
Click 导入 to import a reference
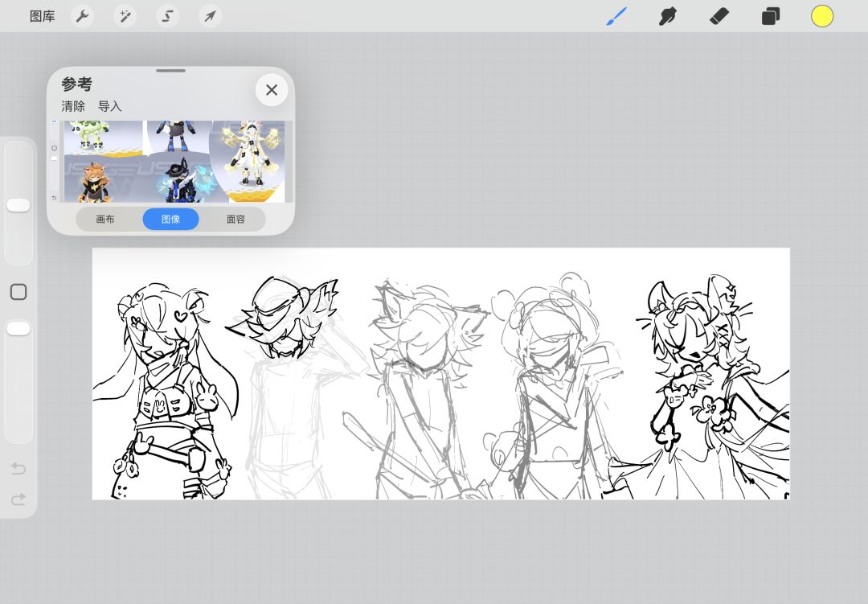pyautogui.click(x=109, y=106)
